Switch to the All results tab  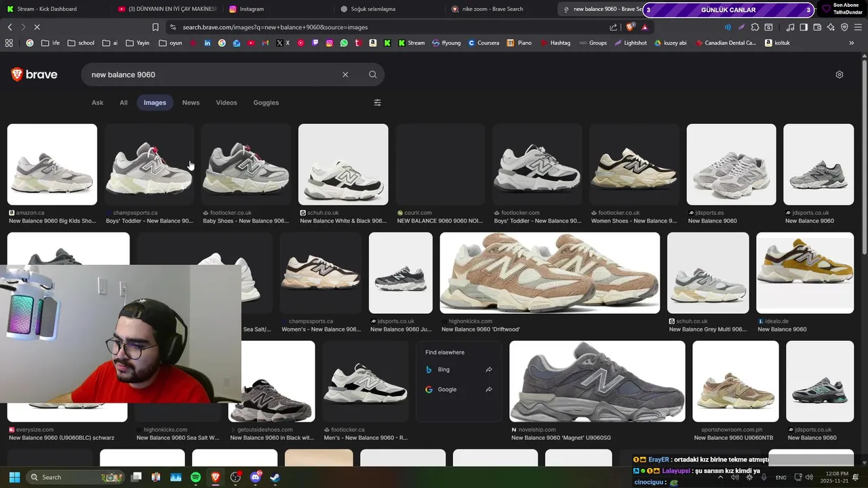click(x=123, y=102)
